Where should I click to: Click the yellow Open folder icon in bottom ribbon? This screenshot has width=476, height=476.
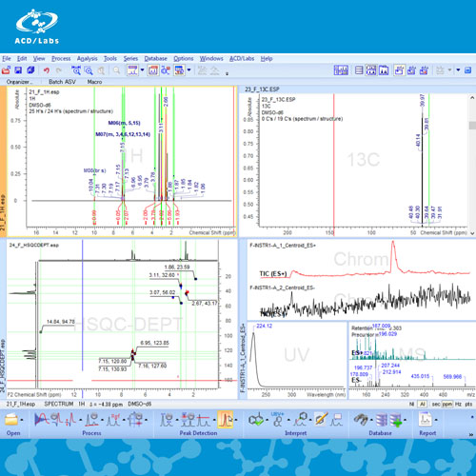[11, 420]
